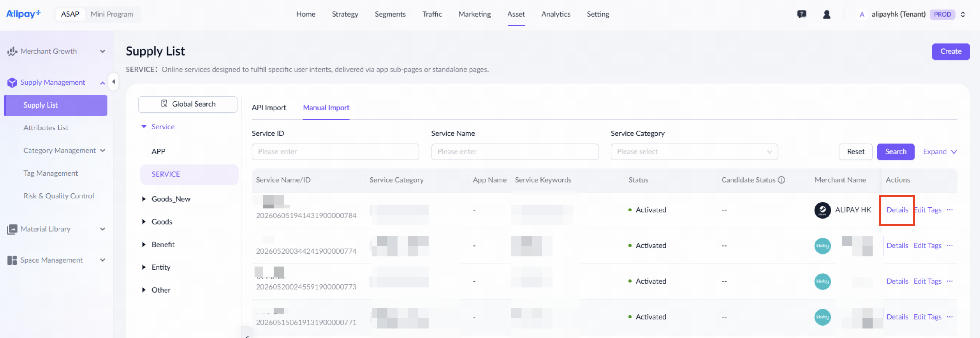The height and width of the screenshot is (338, 980).
Task: Click the Create button
Action: [950, 51]
